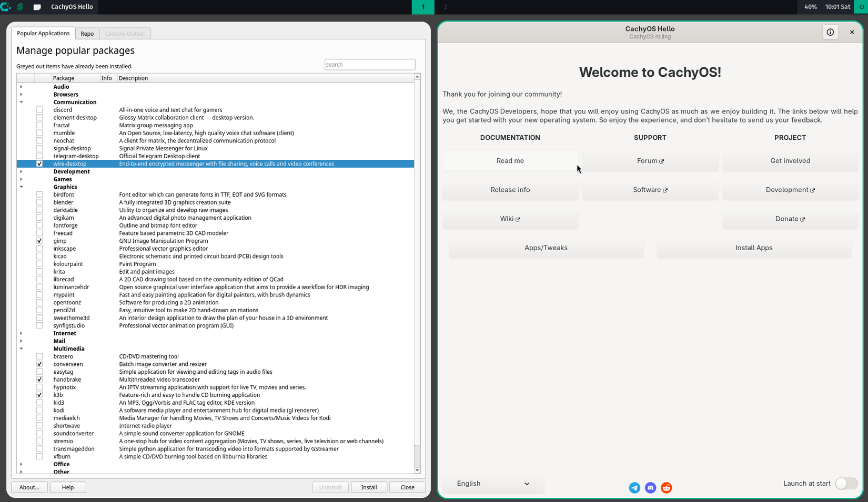This screenshot has width=868, height=502.
Task: Open the Read me documentation
Action: pyautogui.click(x=510, y=161)
